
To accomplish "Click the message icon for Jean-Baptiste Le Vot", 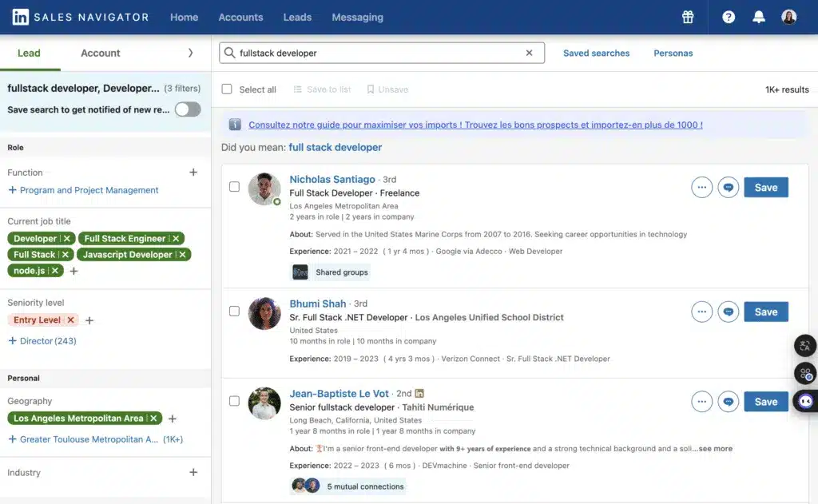I will pyautogui.click(x=728, y=402).
